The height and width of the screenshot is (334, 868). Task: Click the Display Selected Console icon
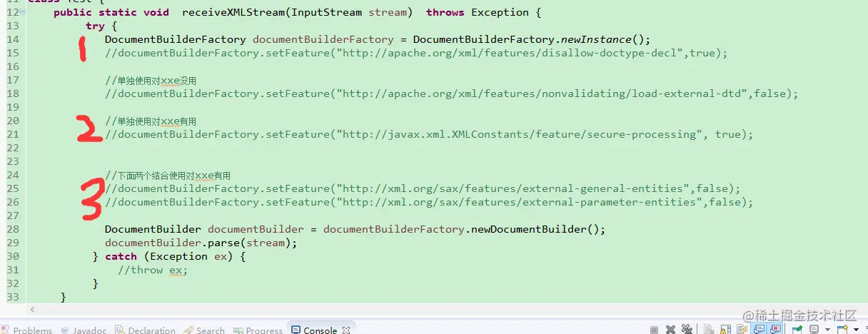coord(814,330)
